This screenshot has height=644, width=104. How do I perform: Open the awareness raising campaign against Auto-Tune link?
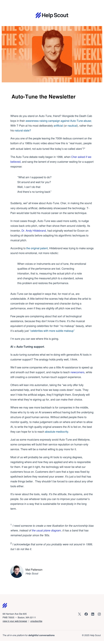58,121
